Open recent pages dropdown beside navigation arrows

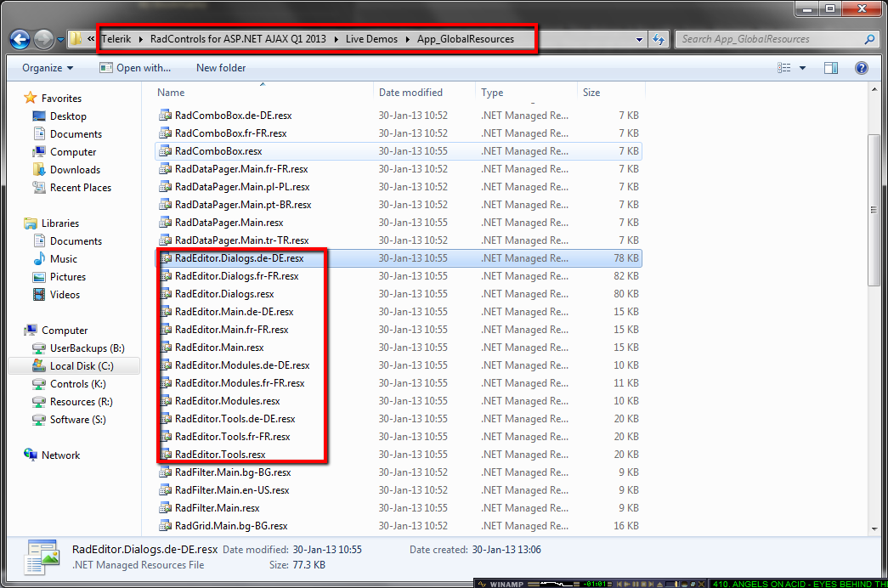[60, 40]
